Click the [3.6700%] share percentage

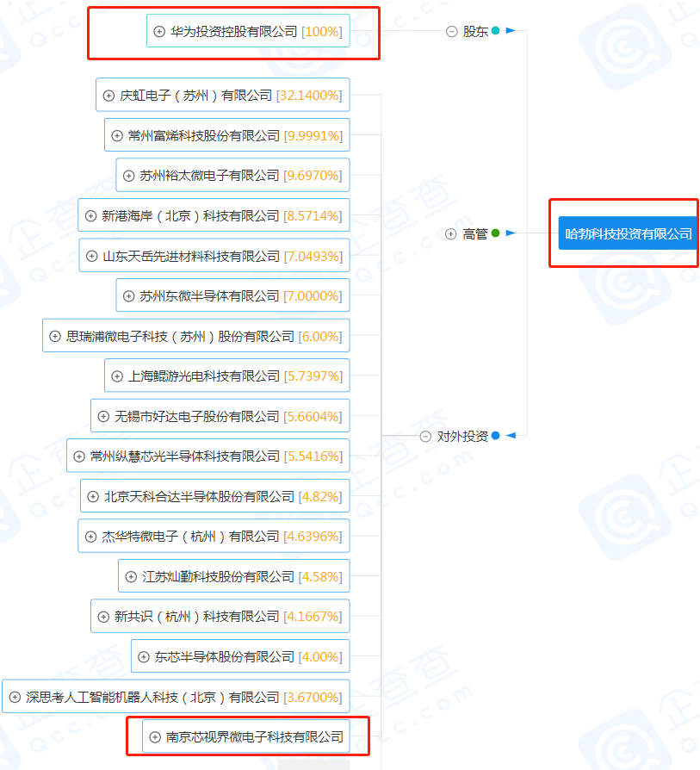313,697
